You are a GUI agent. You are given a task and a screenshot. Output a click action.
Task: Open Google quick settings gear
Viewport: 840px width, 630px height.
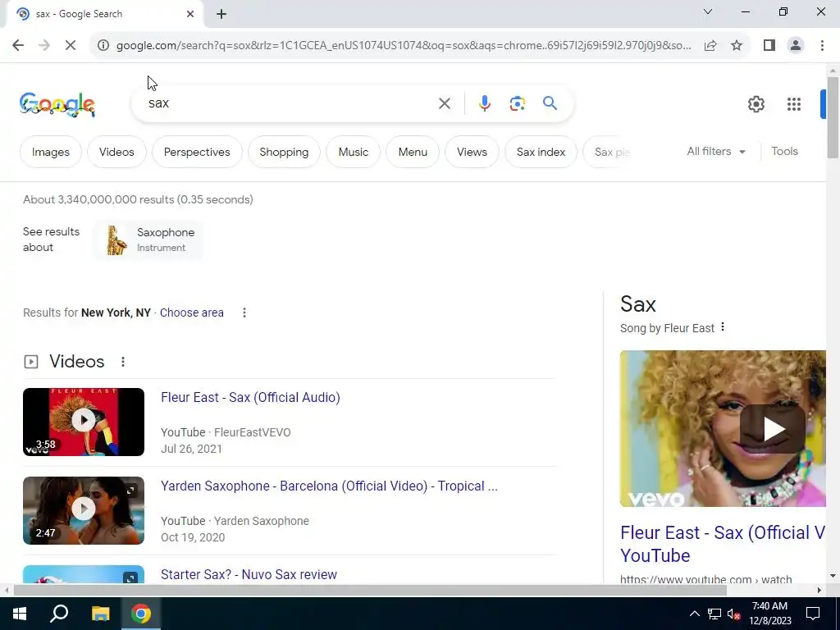[756, 104]
